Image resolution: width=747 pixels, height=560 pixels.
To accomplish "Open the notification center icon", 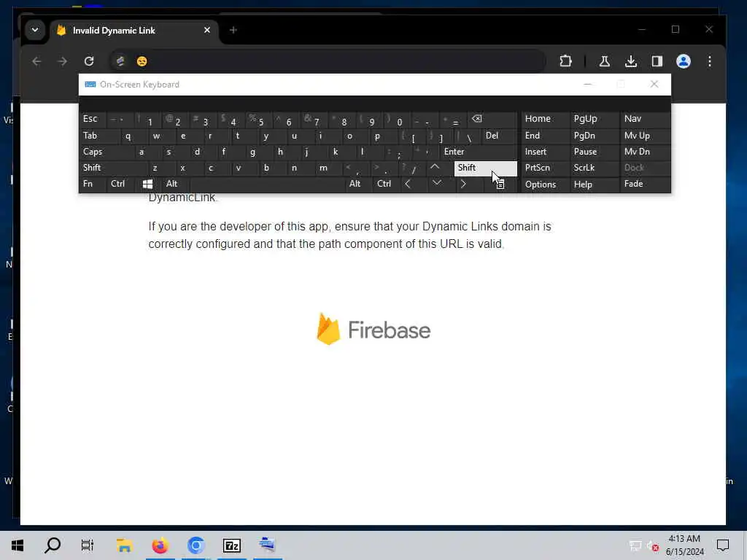I will tap(723, 545).
